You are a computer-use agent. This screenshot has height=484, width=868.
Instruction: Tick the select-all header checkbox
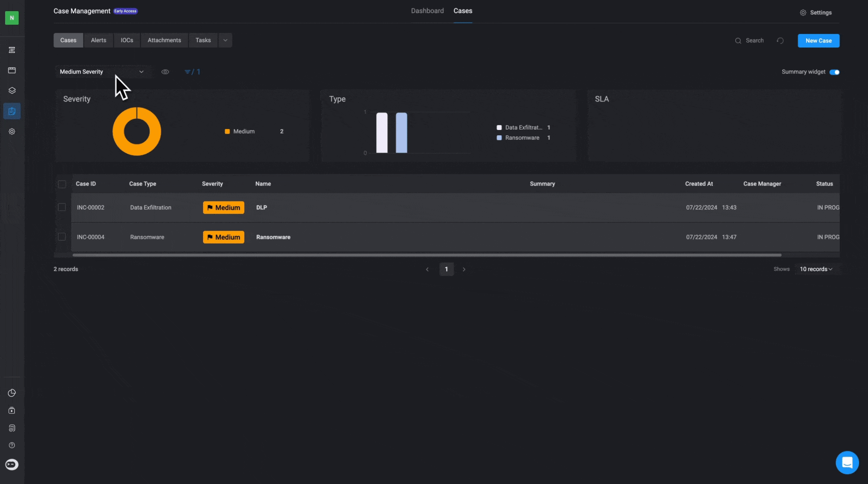(x=62, y=184)
